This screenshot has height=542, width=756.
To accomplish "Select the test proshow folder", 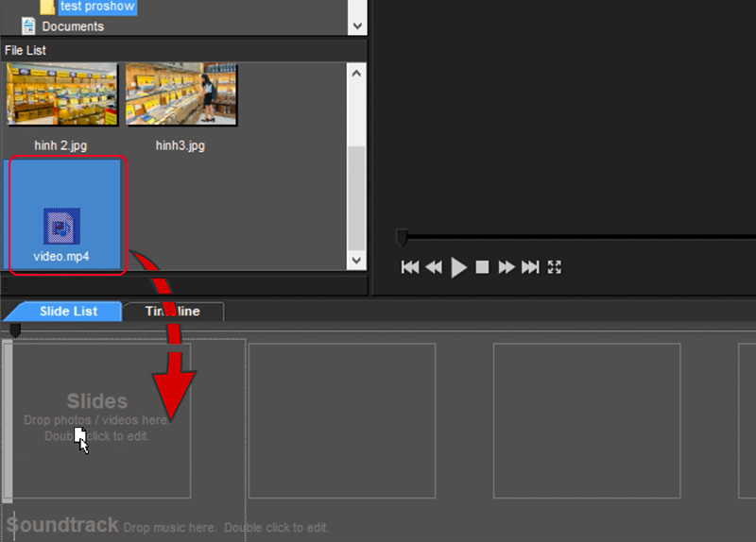I will 96,7.
